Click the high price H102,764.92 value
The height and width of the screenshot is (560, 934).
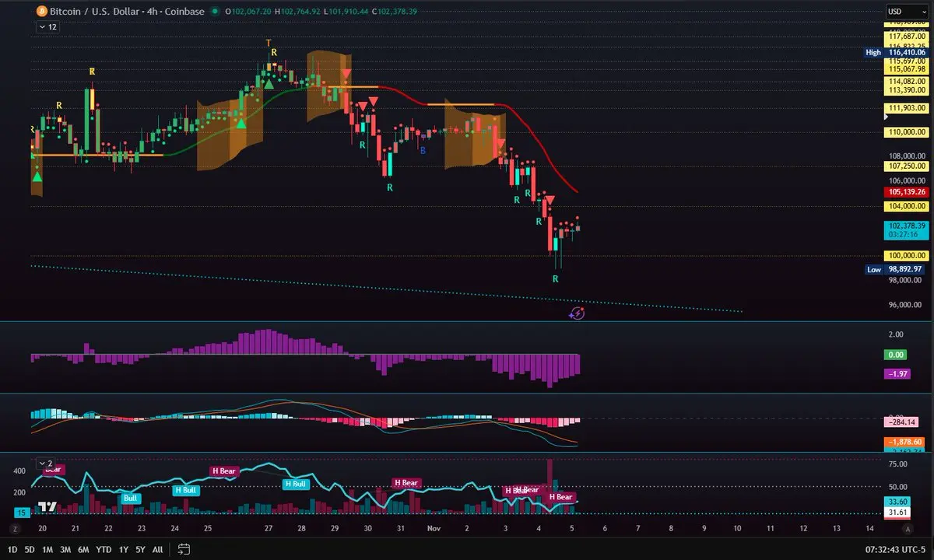coord(298,12)
